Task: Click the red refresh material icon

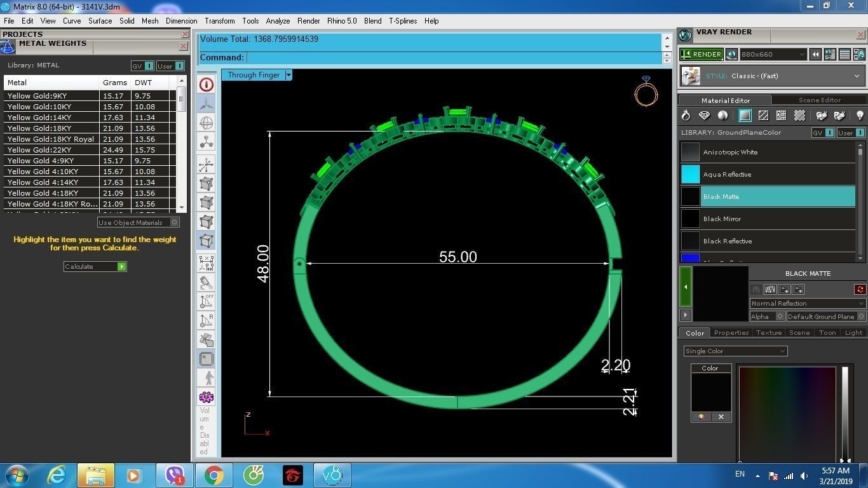Action: tap(860, 290)
